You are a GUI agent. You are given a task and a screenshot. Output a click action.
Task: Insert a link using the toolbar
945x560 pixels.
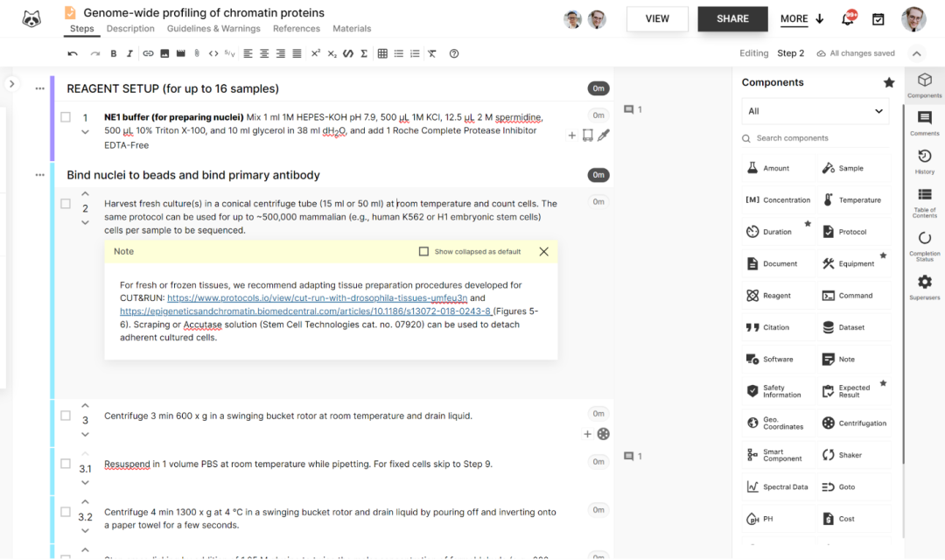(x=148, y=53)
